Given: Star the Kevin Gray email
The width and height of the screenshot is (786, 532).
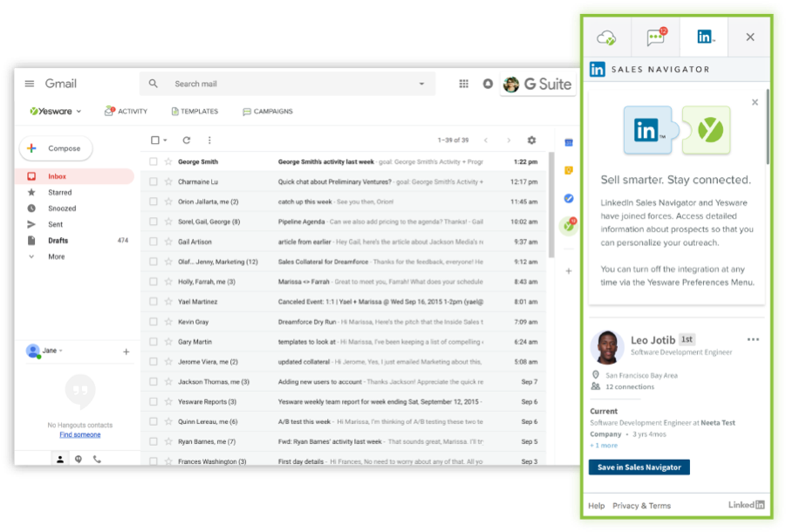Looking at the screenshot, I should click(168, 322).
